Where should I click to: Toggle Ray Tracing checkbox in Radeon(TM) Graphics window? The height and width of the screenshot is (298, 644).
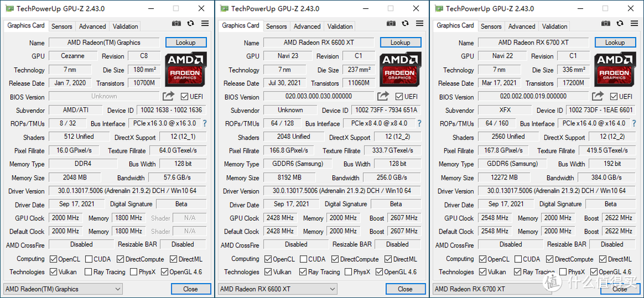click(88, 272)
